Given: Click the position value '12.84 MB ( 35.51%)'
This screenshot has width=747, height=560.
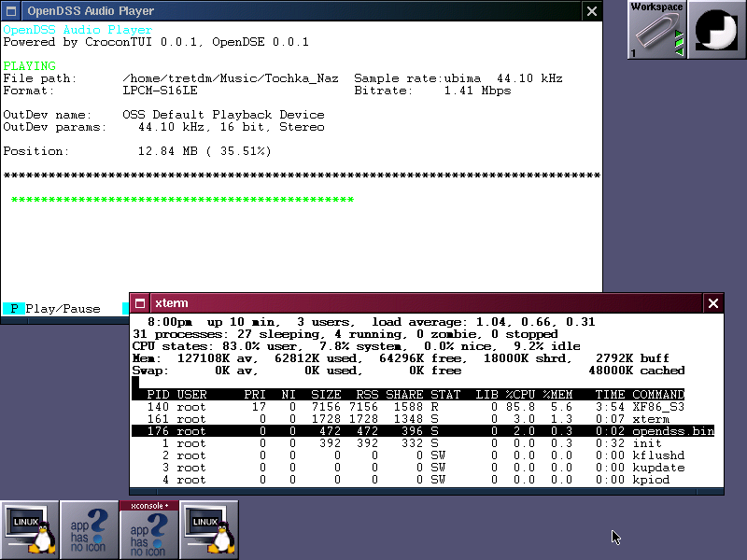Looking at the screenshot, I should click(x=204, y=151).
